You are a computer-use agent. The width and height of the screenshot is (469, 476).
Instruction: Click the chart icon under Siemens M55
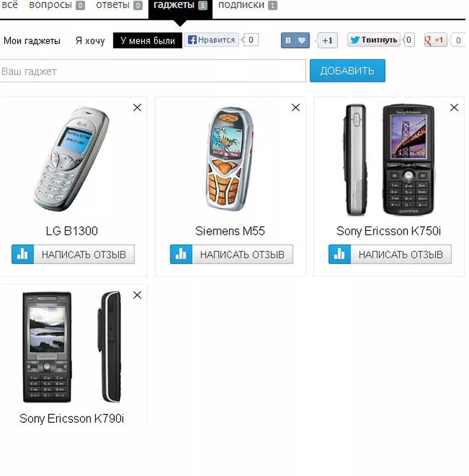tap(181, 254)
